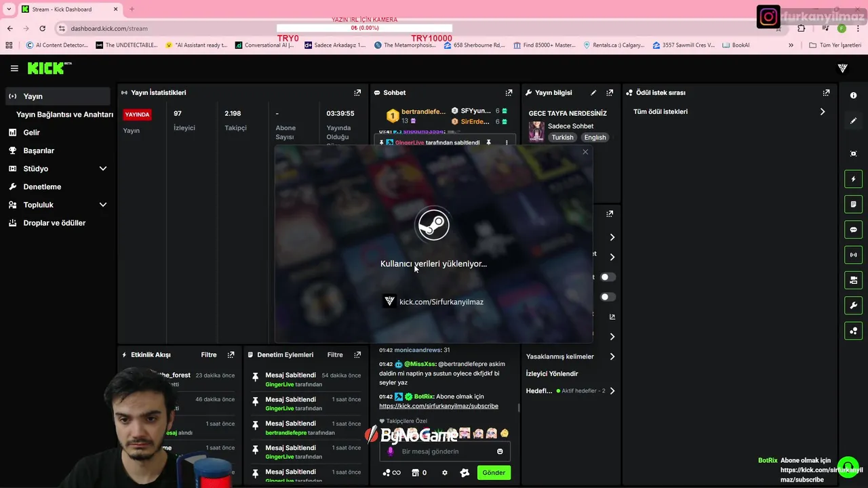Click the camera server icon in right sidebar
This screenshot has width=868, height=488.
coord(854,280)
